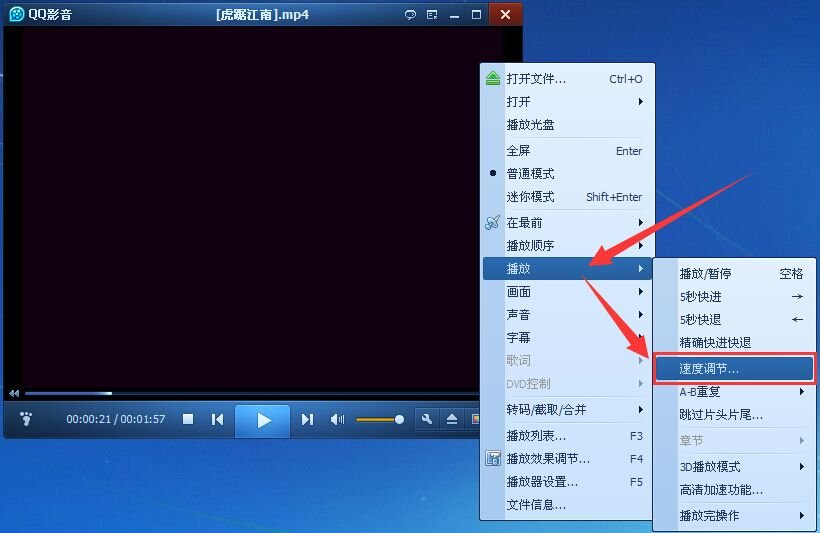Click the icon beside 播放效果调节

493,459
